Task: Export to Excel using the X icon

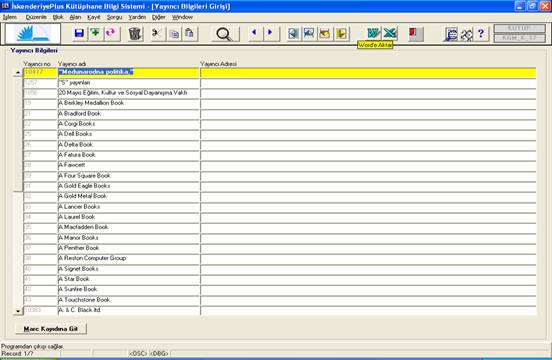Action: [x=390, y=34]
